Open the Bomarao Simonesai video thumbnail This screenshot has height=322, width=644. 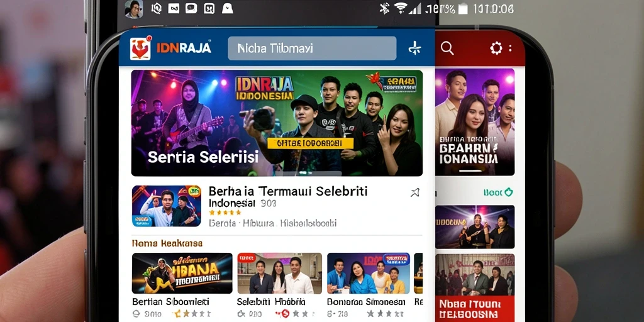pyautogui.click(x=369, y=273)
